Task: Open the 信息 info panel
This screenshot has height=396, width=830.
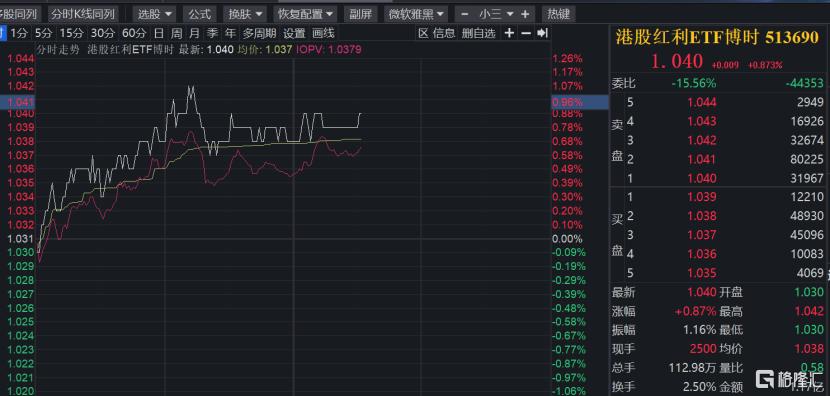Action: coord(444,33)
